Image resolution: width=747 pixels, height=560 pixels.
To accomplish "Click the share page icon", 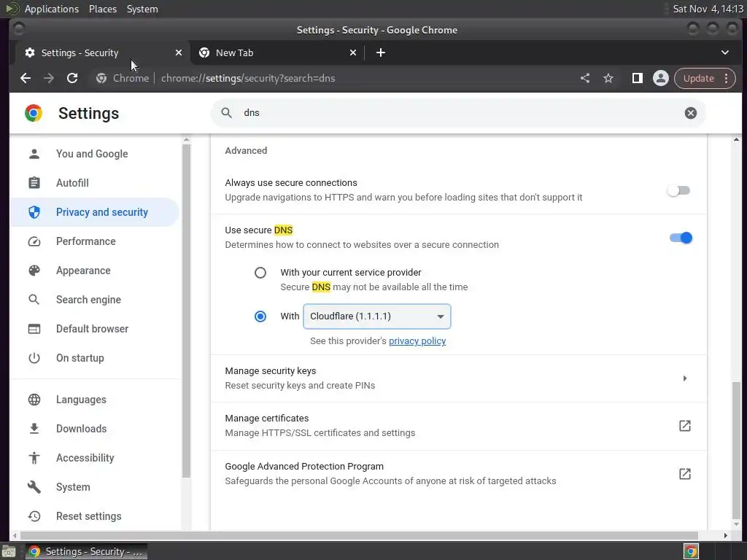I will tap(585, 78).
